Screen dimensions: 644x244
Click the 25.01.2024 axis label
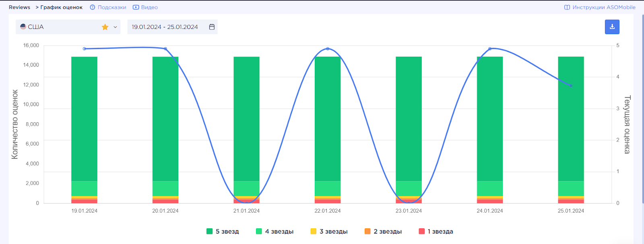pos(571,211)
